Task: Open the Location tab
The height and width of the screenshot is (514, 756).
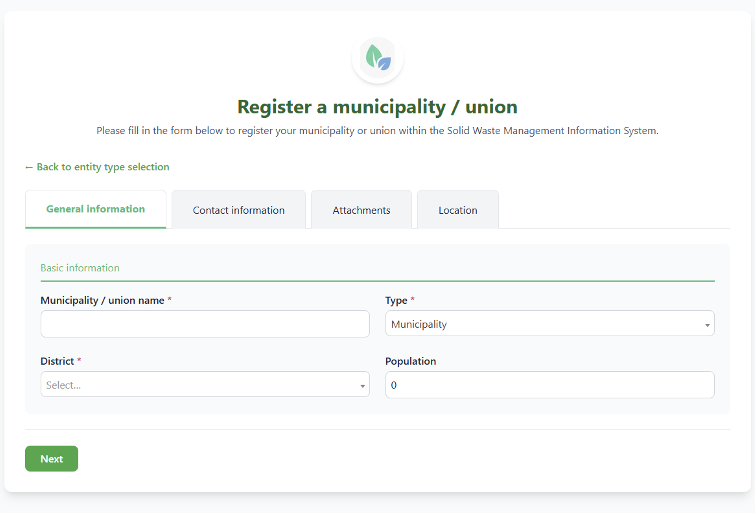Action: 458,210
